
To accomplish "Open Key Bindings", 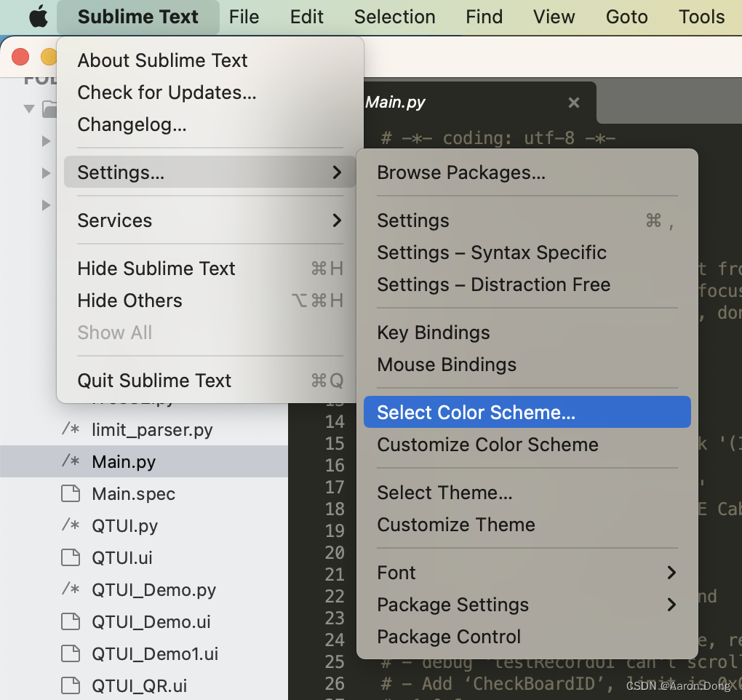I will tap(527, 333).
